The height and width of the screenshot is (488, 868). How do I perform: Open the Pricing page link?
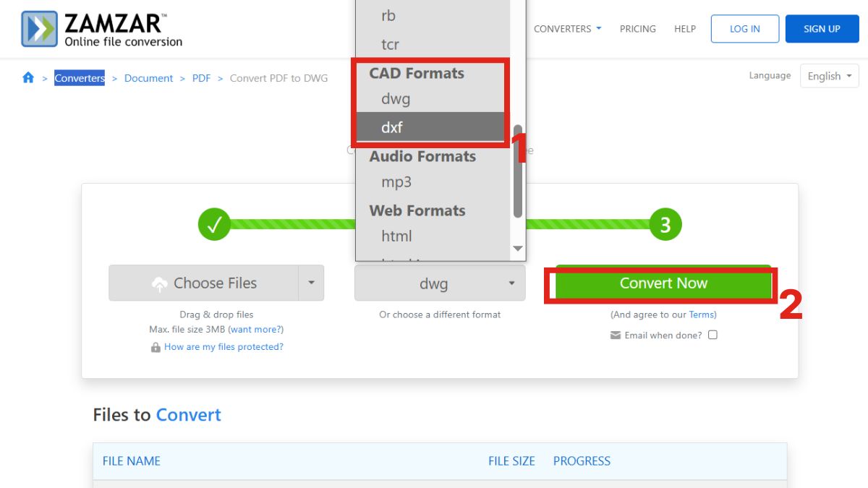point(637,29)
